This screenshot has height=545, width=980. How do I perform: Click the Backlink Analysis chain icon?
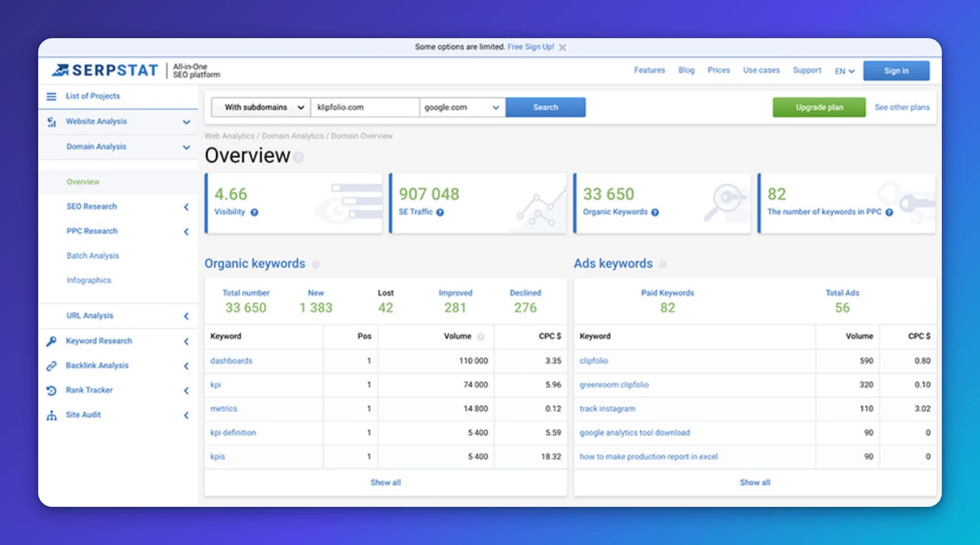52,365
